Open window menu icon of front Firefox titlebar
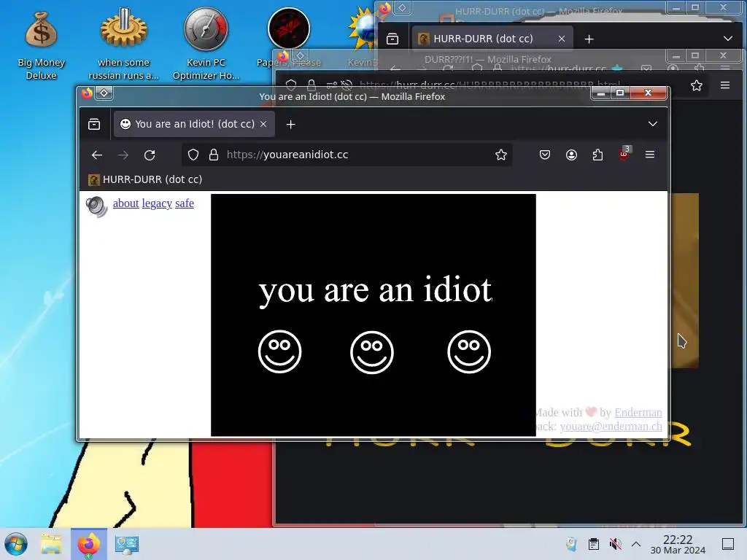 tap(87, 93)
